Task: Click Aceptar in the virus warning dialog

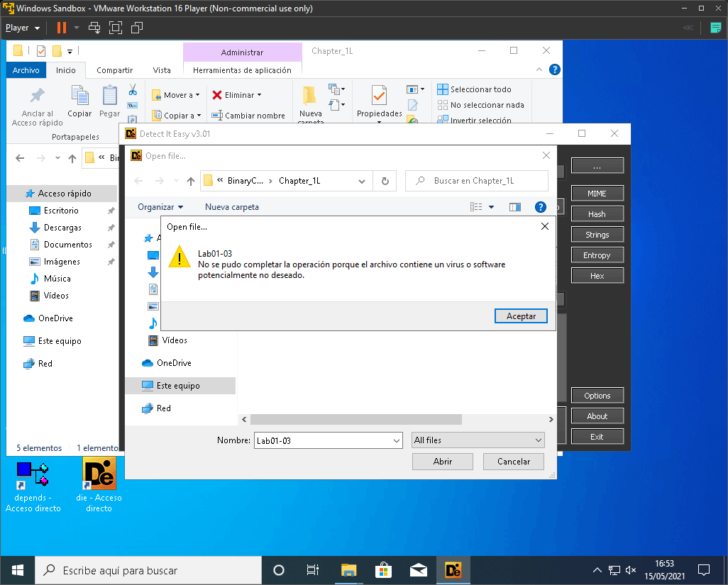Action: [521, 316]
